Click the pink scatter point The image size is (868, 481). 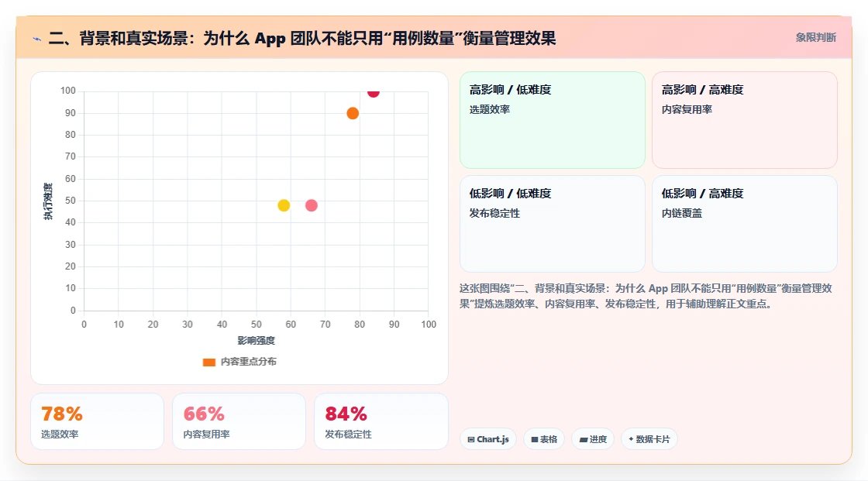[311, 205]
